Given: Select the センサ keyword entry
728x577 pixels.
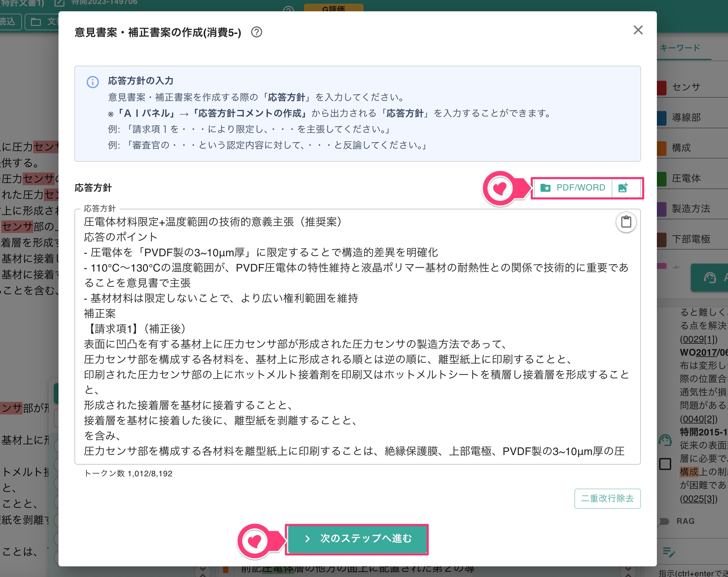Looking at the screenshot, I should [686, 87].
